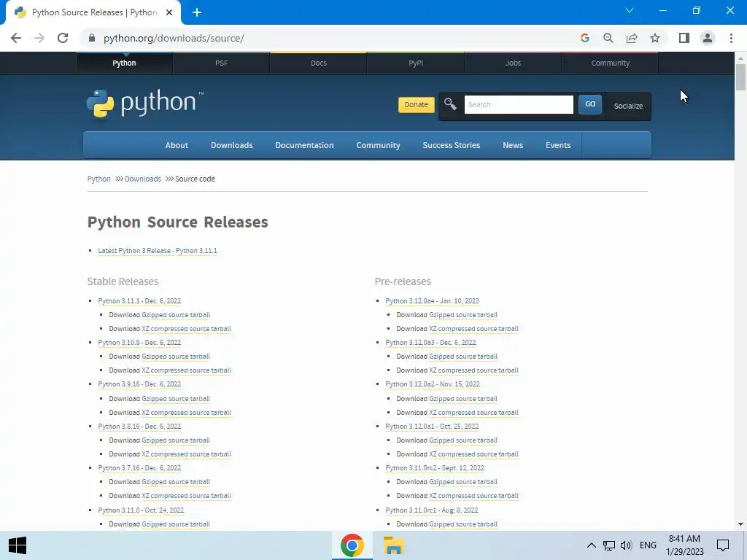Select the PSF top tab
The image size is (747, 560).
[x=222, y=63]
